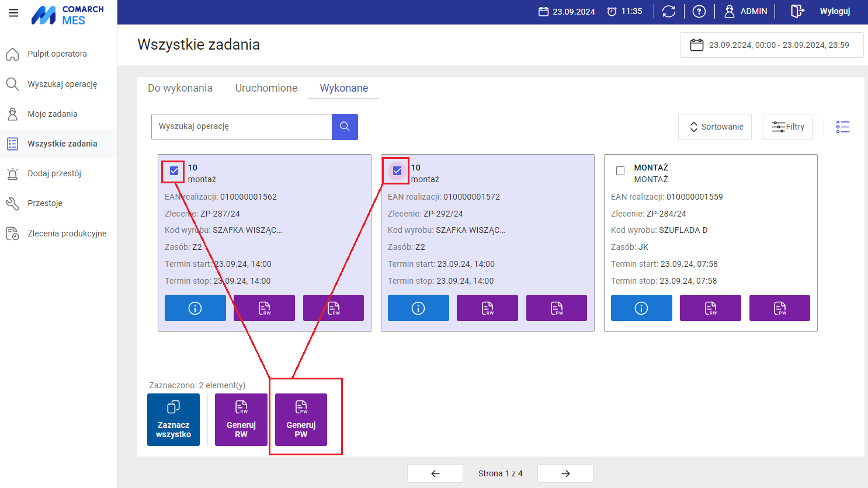Image resolution: width=868 pixels, height=488 pixels.
Task: Open Dodaj przestój in sidebar
Action: pos(58,173)
